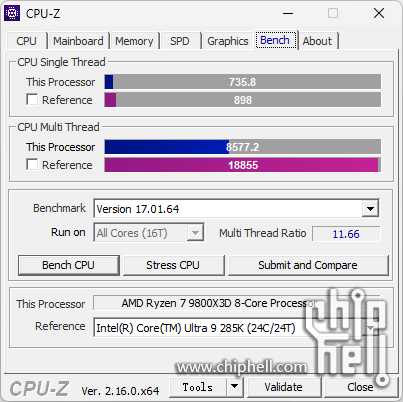
Task: Click the multi thread This Processor score bar
Action: pyautogui.click(x=243, y=147)
